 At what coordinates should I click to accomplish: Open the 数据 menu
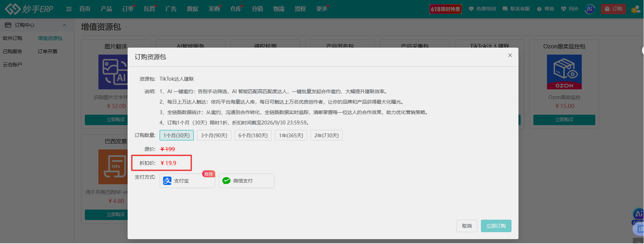193,9
